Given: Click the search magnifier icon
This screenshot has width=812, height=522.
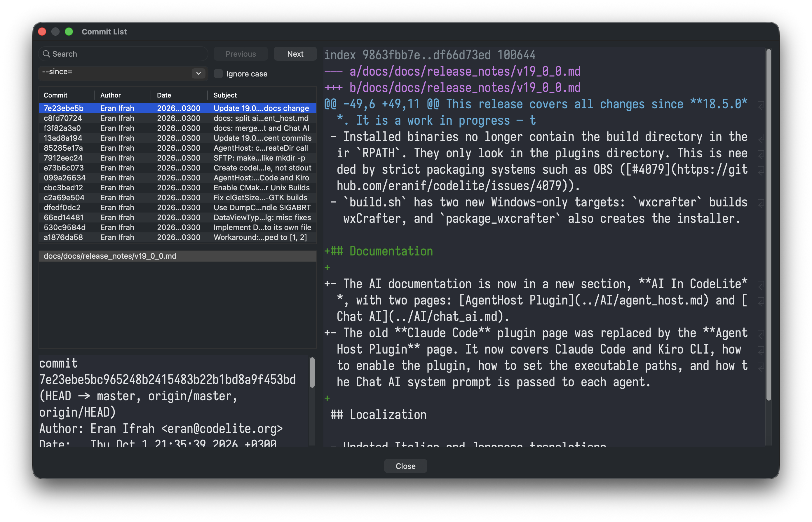Looking at the screenshot, I should 46,54.
